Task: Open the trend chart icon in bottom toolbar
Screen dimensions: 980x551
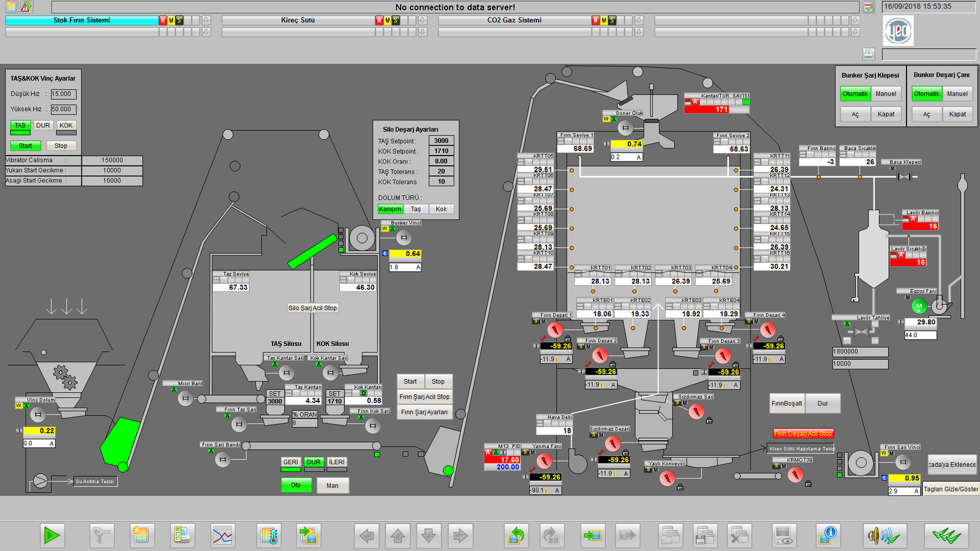Action: [223, 536]
